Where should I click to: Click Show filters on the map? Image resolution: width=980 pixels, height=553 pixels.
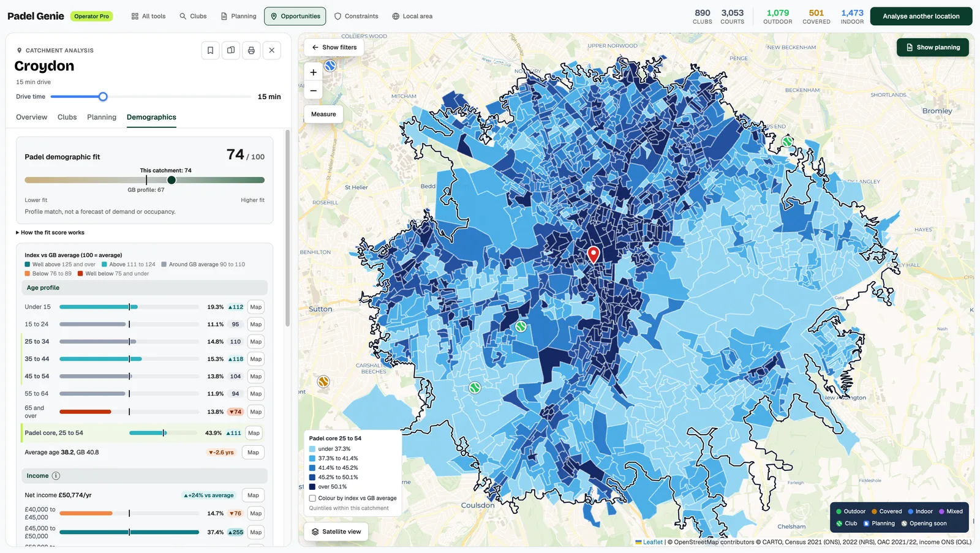tap(334, 47)
